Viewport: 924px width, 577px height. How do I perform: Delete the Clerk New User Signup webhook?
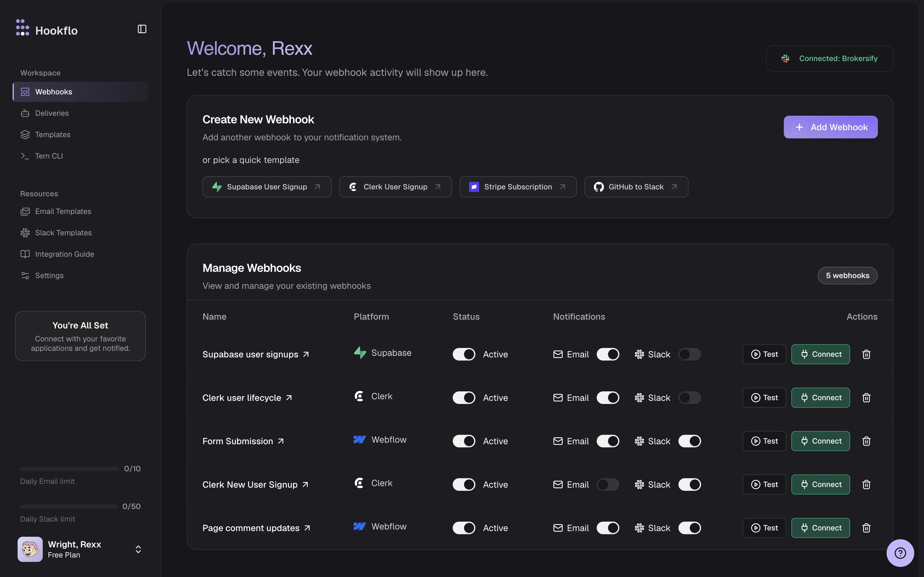[x=866, y=484]
